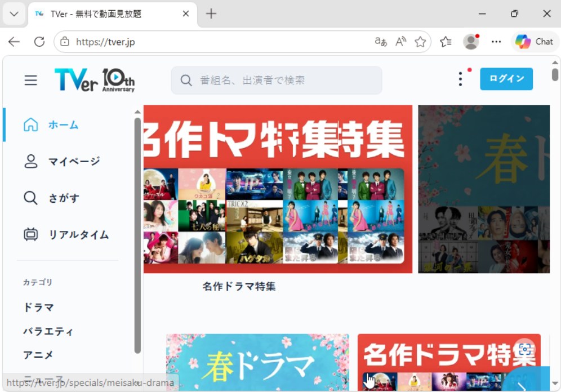Click the translate page icon
This screenshot has height=392, width=561.
click(x=381, y=42)
